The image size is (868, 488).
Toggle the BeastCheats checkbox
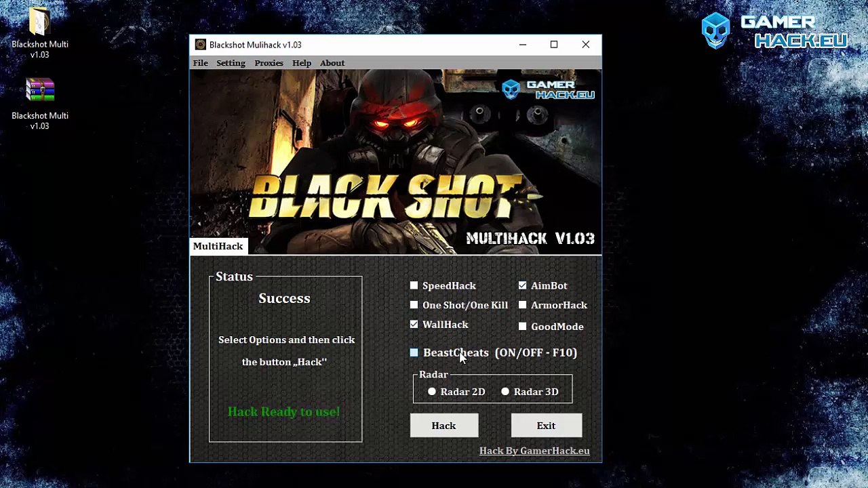414,352
